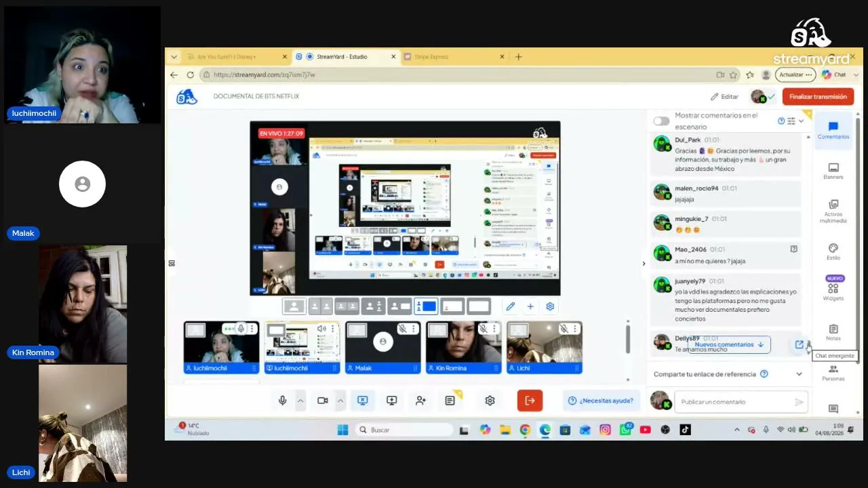Viewport: 868px width, 488px height.
Task: Open the Estilo panel
Action: pyautogui.click(x=833, y=251)
